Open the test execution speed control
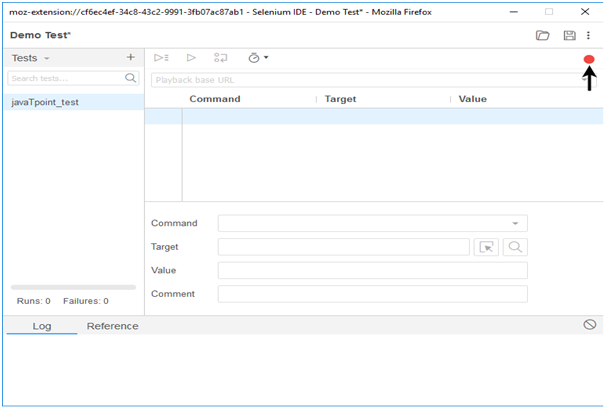 point(258,58)
